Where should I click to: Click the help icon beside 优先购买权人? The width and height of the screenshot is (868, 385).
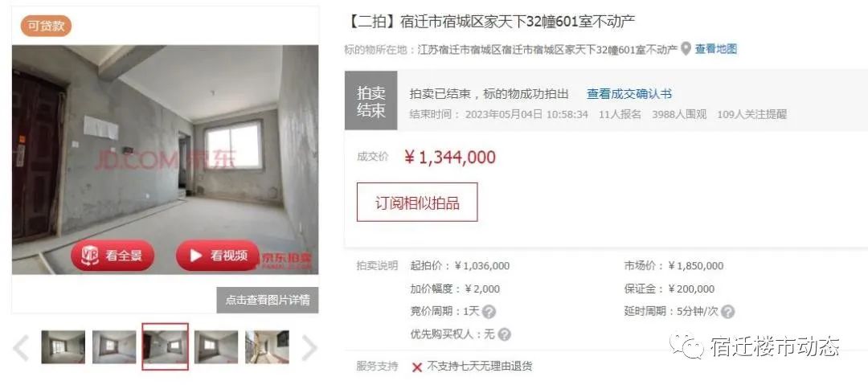pyautogui.click(x=504, y=334)
